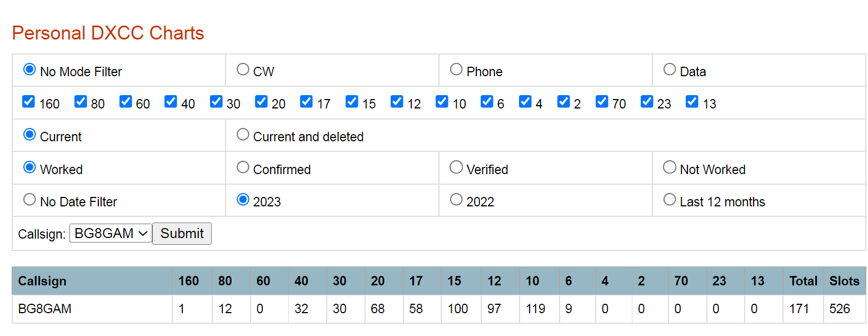Select the Verified radio button
This screenshot has height=336, width=868.
click(456, 167)
